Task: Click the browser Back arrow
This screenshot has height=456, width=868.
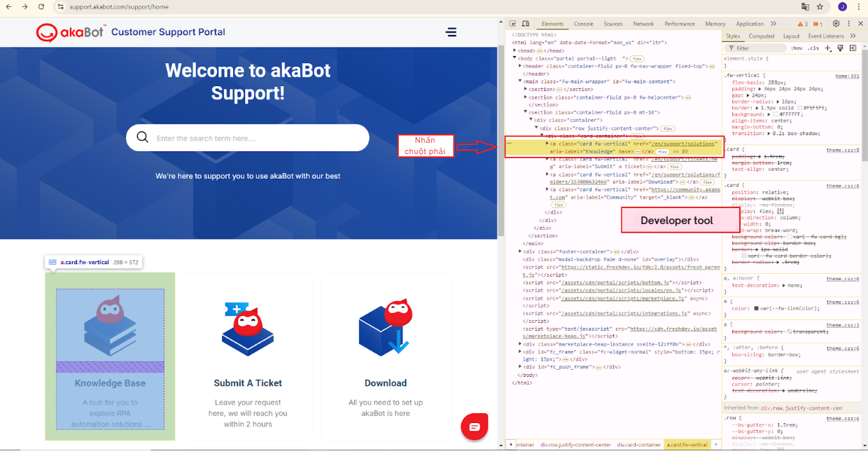Action: pos(9,6)
